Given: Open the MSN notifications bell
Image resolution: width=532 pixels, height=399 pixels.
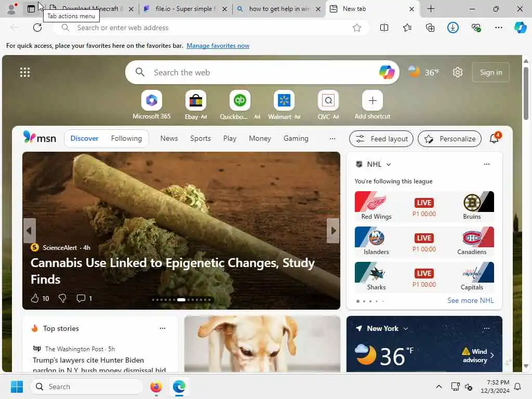Looking at the screenshot, I should 494,138.
